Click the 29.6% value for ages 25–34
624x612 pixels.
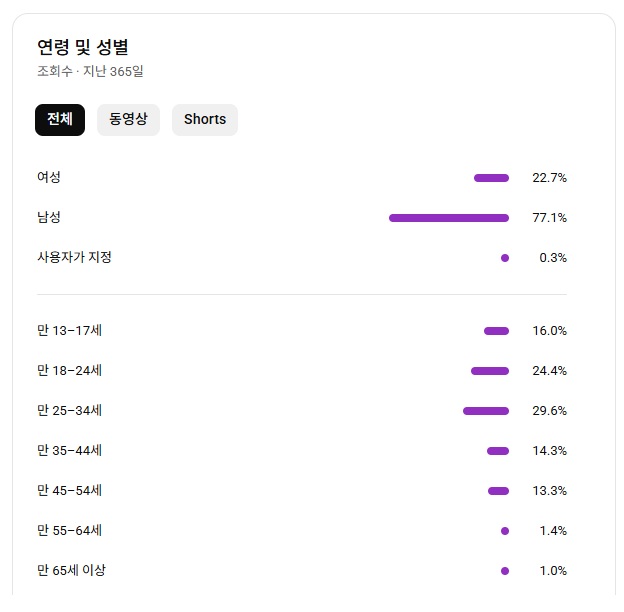coord(549,411)
